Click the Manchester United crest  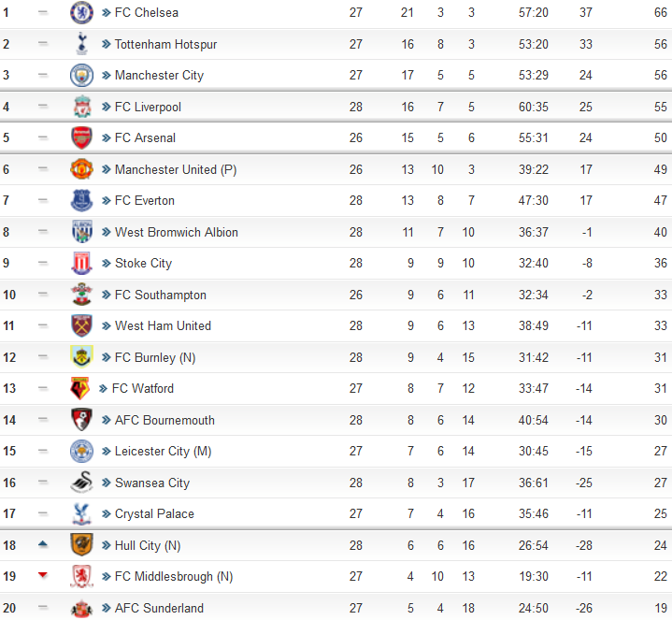(x=81, y=169)
